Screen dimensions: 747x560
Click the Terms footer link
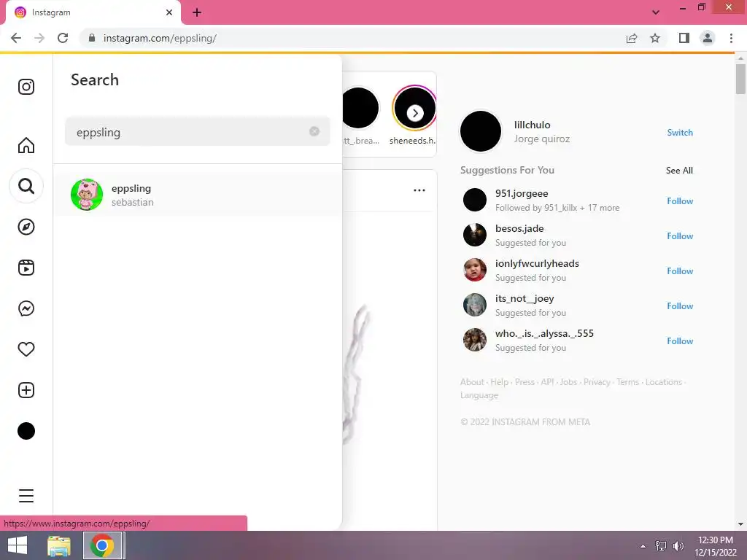628,382
